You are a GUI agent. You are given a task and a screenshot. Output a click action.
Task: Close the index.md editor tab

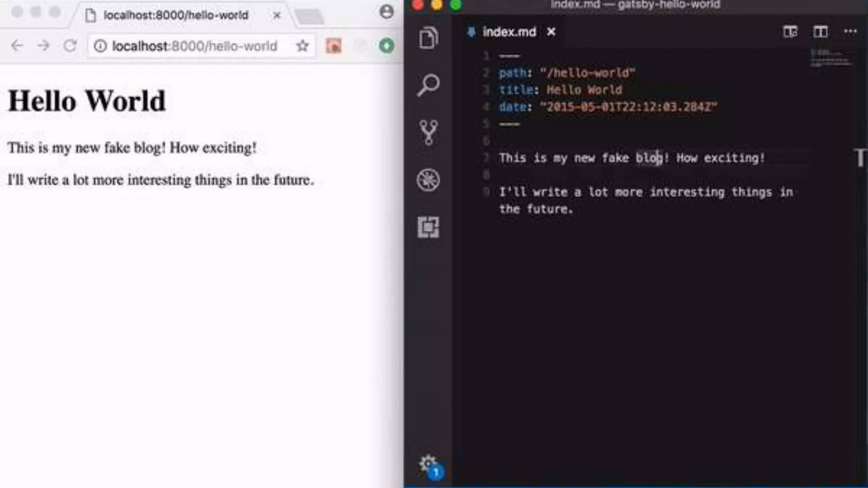(551, 32)
